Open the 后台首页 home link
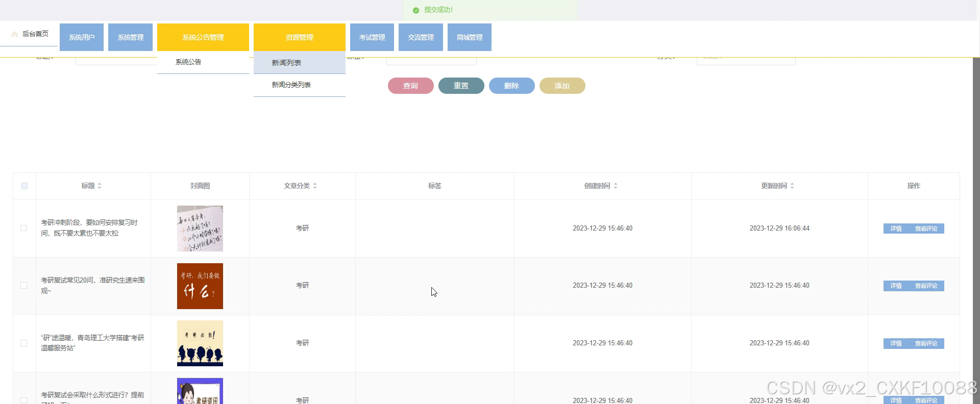Screen dimensions: 980x404 click(x=30, y=34)
